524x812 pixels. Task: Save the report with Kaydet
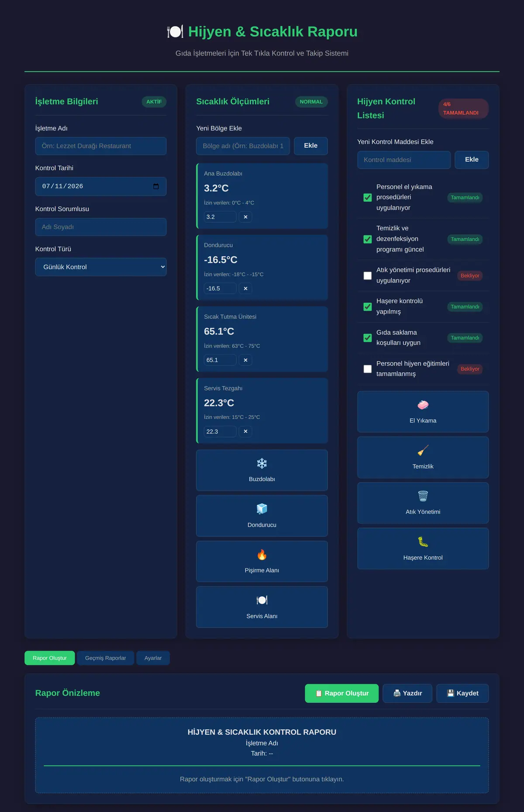click(x=462, y=693)
